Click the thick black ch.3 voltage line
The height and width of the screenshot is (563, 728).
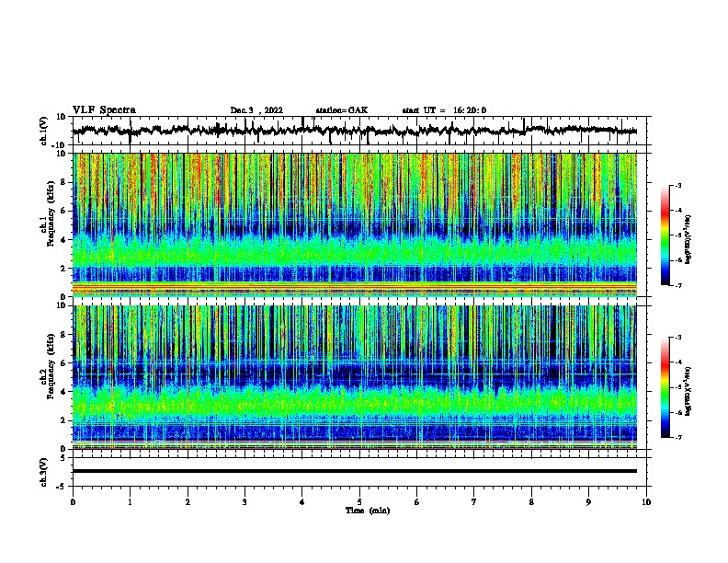[355, 471]
